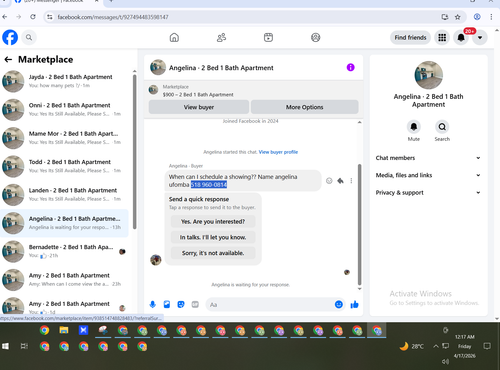The image size is (500, 370).
Task: Reload the page in the browser
Action: (x=33, y=17)
